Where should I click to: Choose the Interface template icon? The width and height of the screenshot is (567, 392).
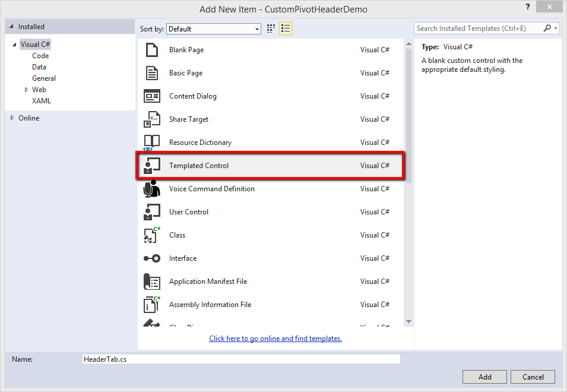tap(152, 258)
